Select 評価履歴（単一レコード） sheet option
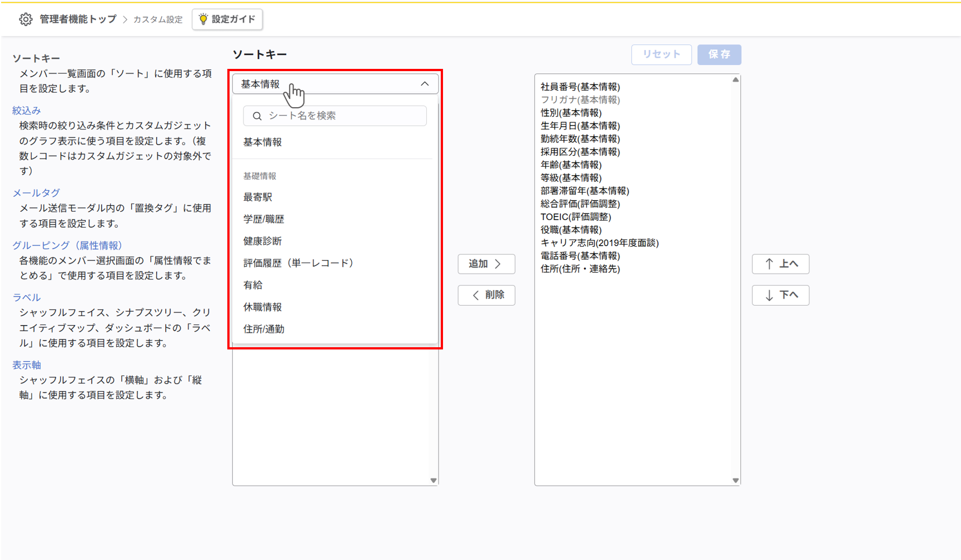 click(298, 263)
